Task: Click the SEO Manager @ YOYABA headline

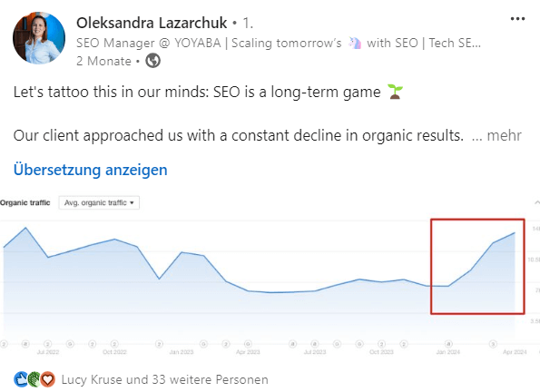Action: point(279,43)
